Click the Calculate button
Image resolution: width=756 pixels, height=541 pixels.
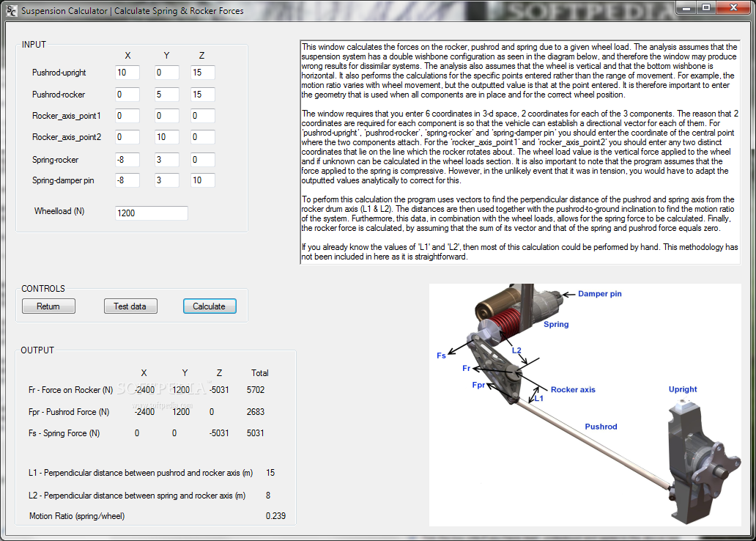point(210,306)
